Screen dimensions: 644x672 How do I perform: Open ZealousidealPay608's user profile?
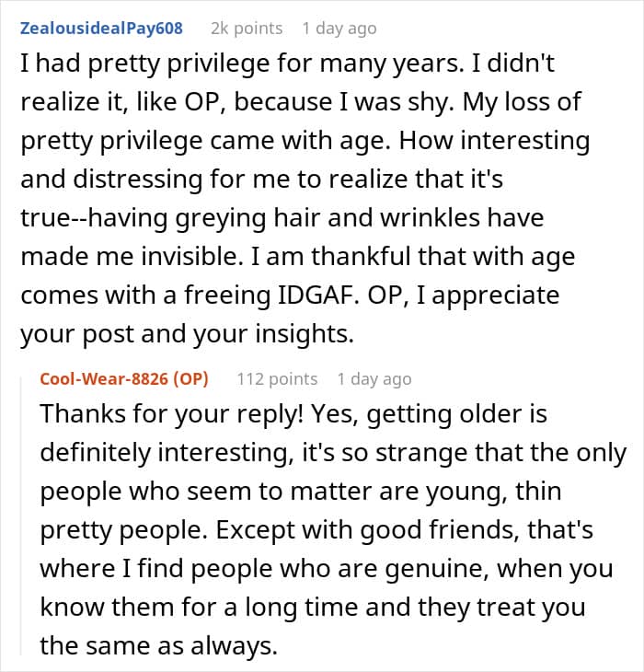pyautogui.click(x=101, y=29)
